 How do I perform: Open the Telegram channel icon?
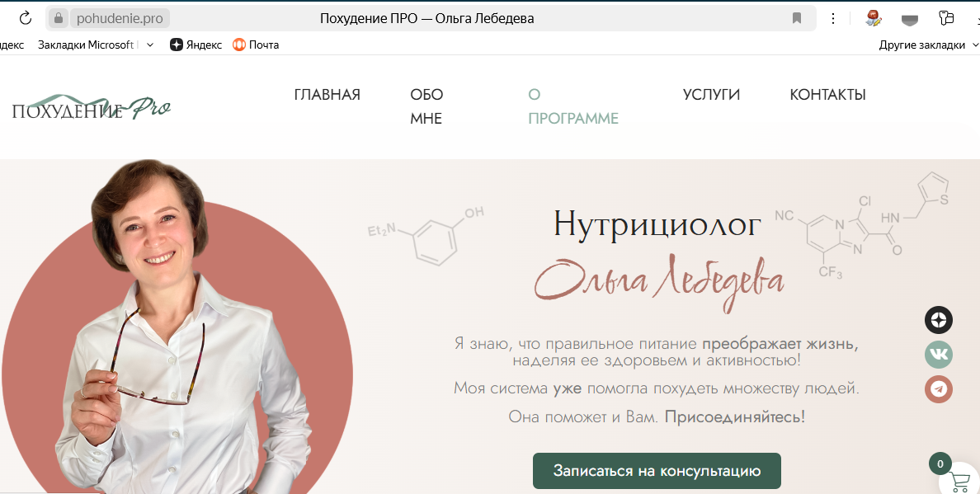coord(938,389)
